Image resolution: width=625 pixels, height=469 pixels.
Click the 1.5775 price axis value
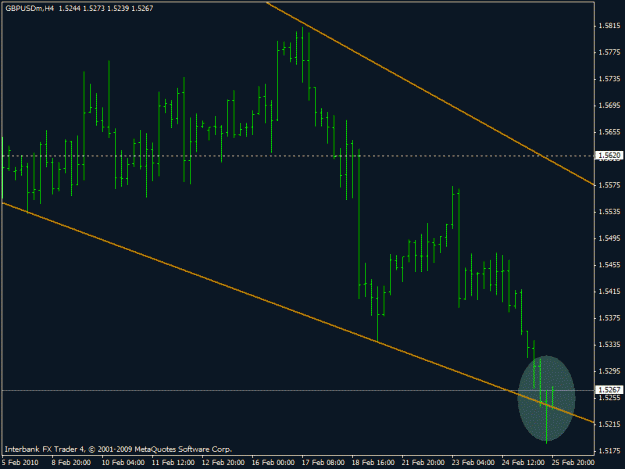(609, 52)
